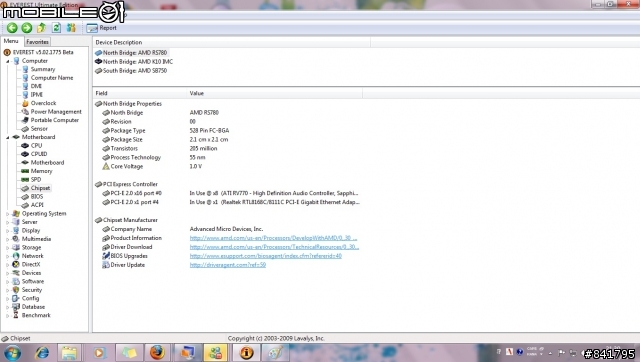Select the Core Voltage row
The image size is (640, 362).
(x=228, y=167)
